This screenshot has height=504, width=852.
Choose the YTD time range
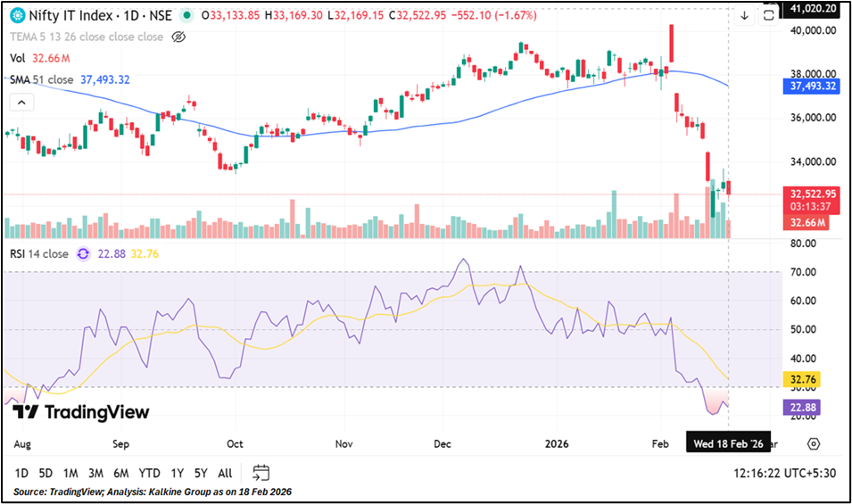pyautogui.click(x=150, y=473)
